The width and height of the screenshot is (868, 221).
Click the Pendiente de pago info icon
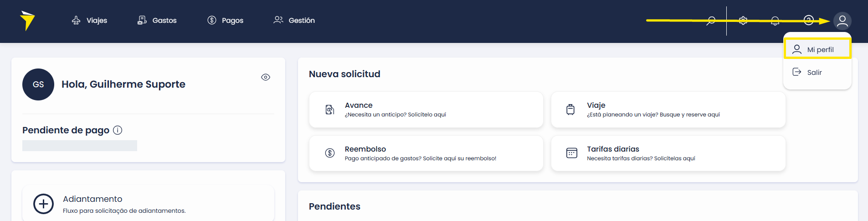(118, 130)
